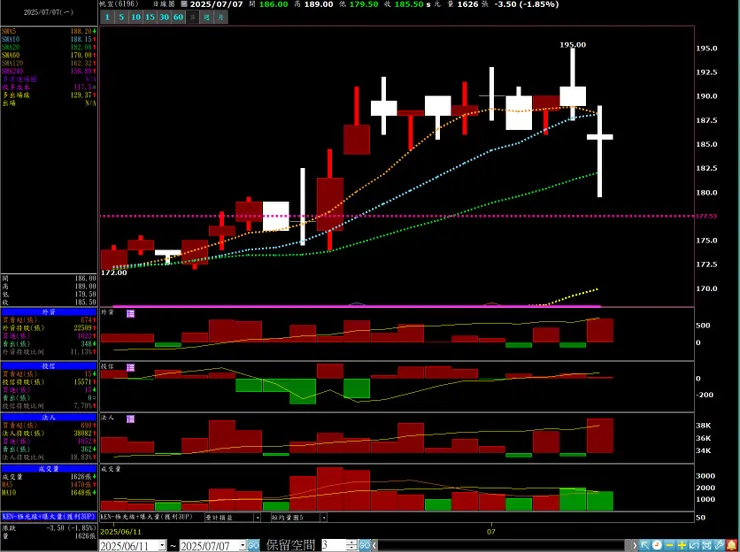Click the 保留空間 value input field
Screen dimensions: 740x552
(334, 546)
